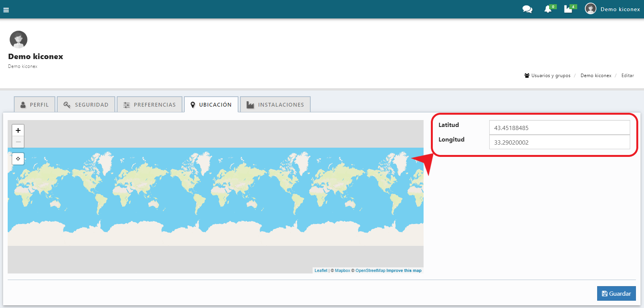Viewport: 644px width, 308px height.
Task: Go to the Preferencias tab
Action: pos(149,105)
